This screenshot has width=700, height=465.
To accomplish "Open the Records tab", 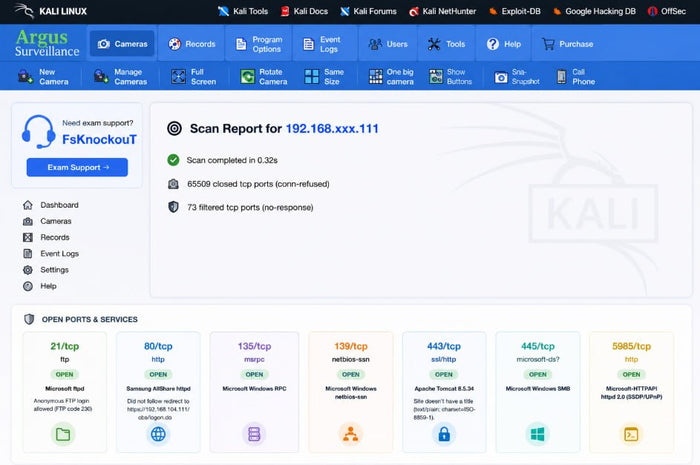I will (x=191, y=44).
